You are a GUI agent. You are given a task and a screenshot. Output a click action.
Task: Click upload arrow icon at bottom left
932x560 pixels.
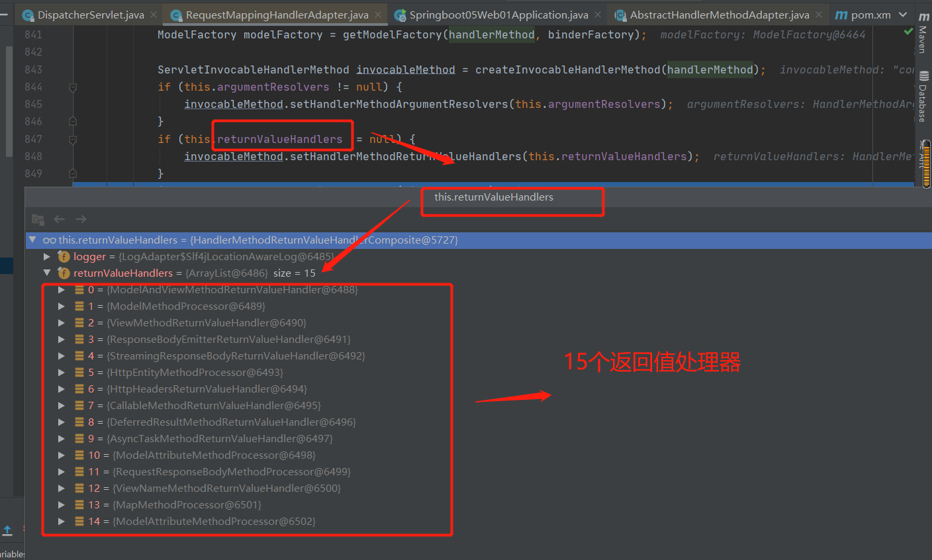click(x=7, y=530)
